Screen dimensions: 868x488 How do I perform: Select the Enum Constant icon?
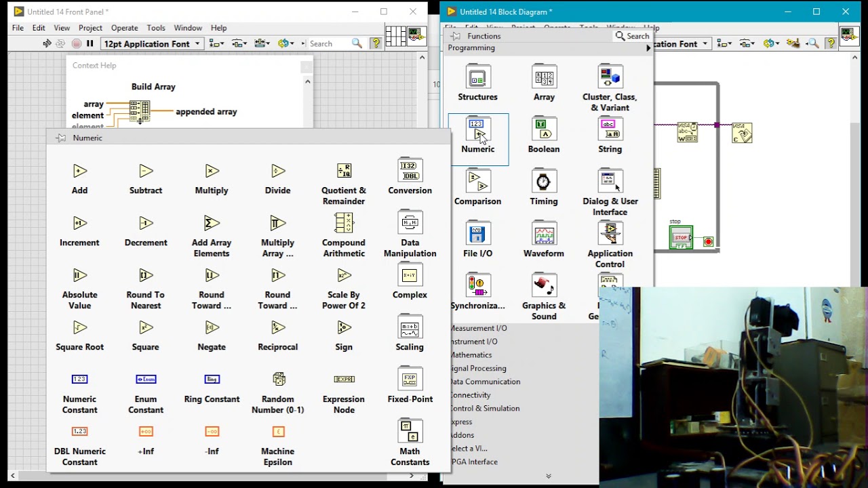pyautogui.click(x=146, y=380)
